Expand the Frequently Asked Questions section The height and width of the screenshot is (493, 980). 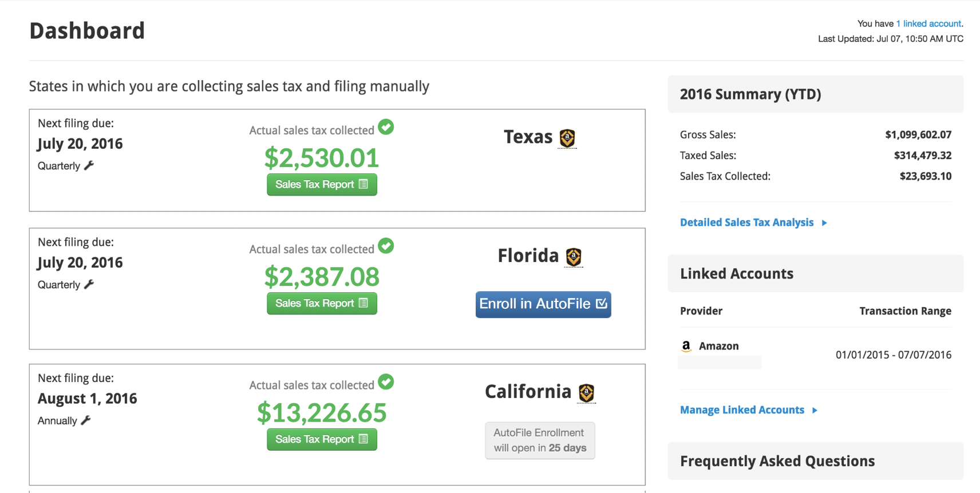coord(777,461)
